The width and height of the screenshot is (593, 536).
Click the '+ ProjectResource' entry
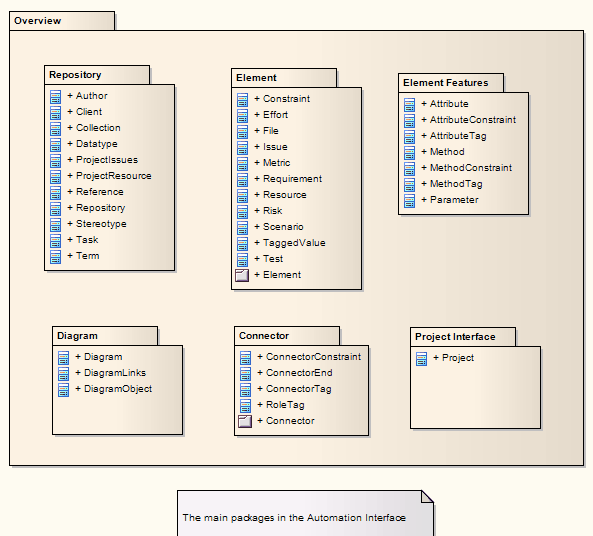pyautogui.click(x=109, y=176)
